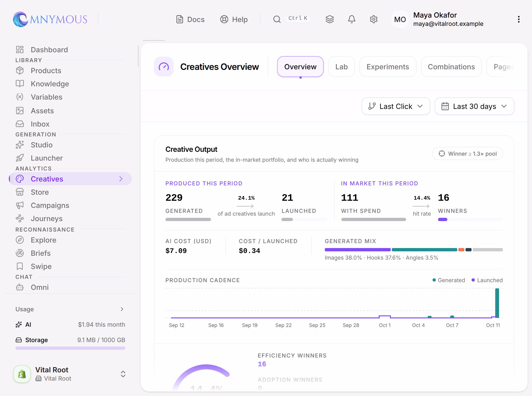Viewport: 532px width, 396px height.
Task: Open the Help link
Action: pos(234,20)
